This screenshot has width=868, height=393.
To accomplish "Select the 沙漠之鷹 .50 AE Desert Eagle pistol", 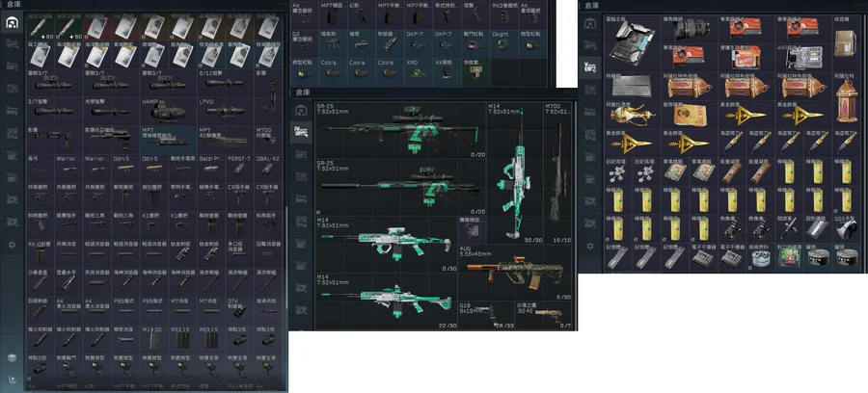I will click(x=544, y=316).
